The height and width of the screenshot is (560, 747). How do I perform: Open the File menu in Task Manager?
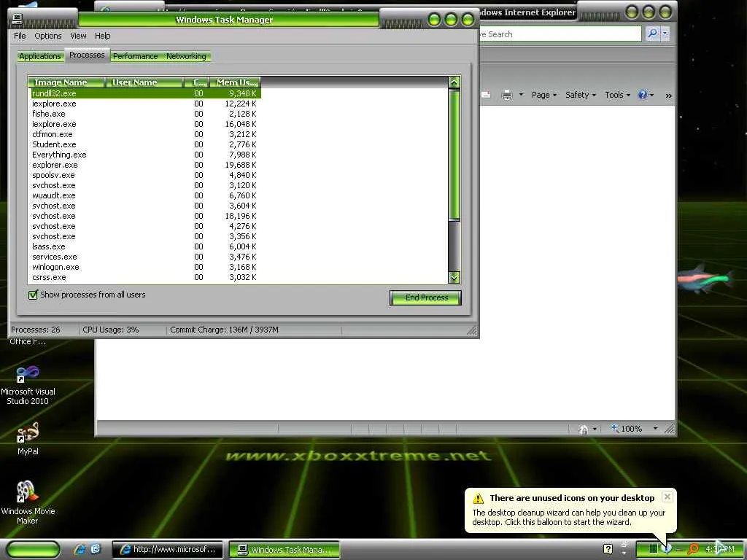click(x=20, y=36)
